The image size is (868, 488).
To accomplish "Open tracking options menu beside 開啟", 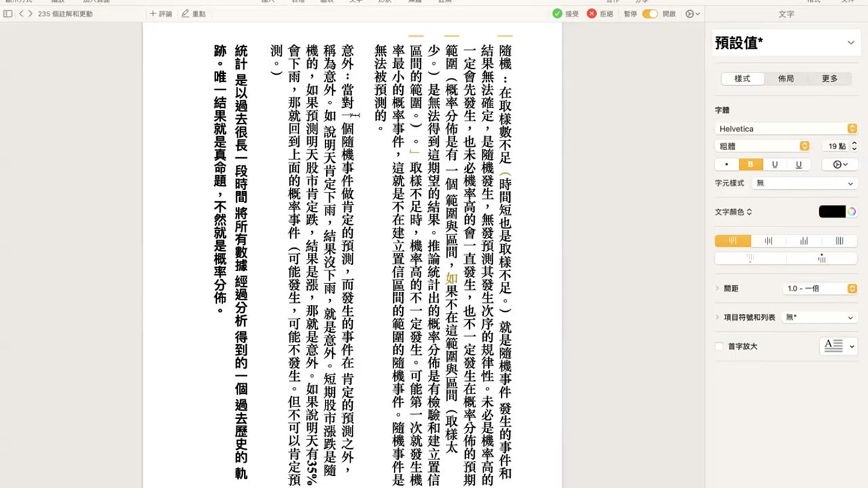I will 692,14.
